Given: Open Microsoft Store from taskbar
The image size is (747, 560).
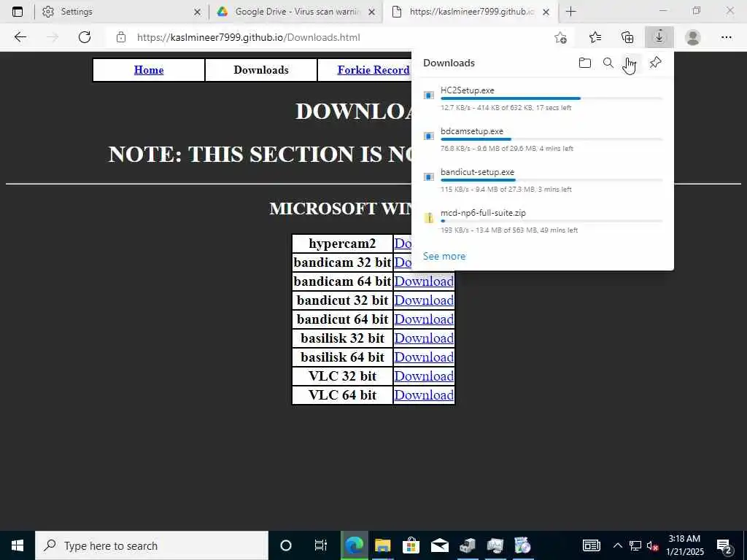Looking at the screenshot, I should click(411, 545).
